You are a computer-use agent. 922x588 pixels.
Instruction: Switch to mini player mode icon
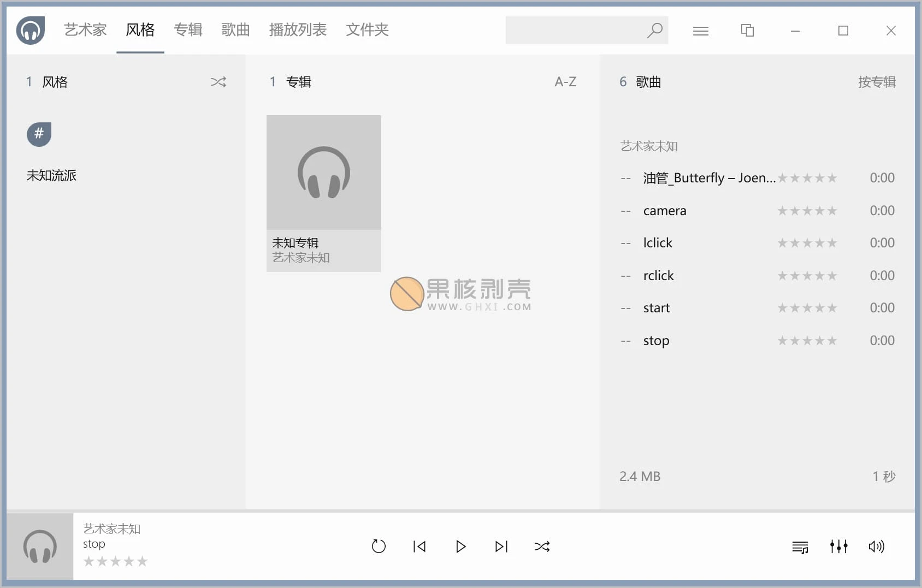[x=747, y=30]
